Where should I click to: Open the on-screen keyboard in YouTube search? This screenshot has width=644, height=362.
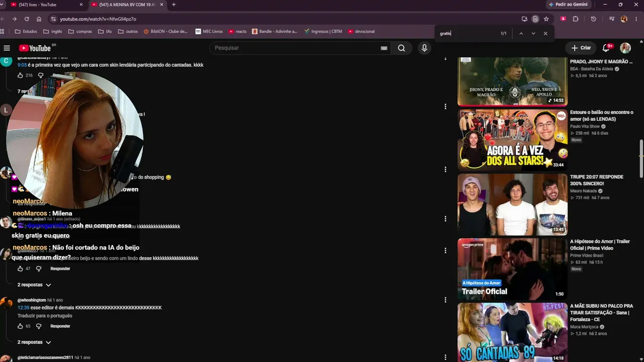[x=384, y=48]
